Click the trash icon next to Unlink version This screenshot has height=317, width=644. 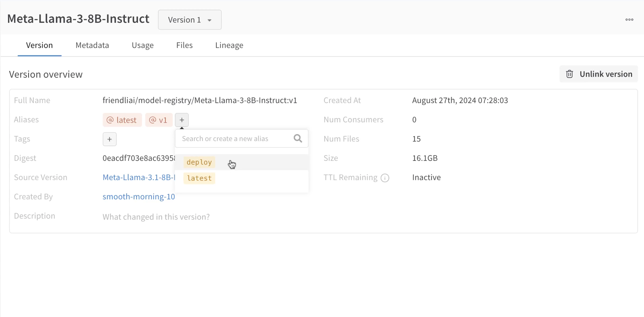click(x=569, y=74)
